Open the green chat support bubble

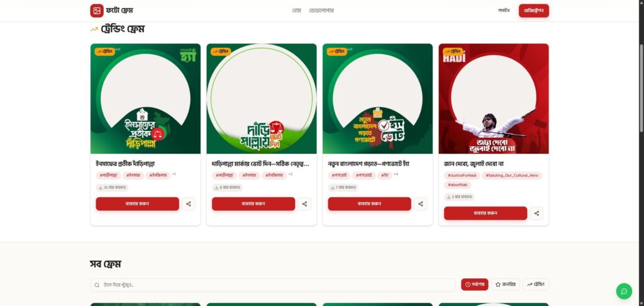click(624, 291)
